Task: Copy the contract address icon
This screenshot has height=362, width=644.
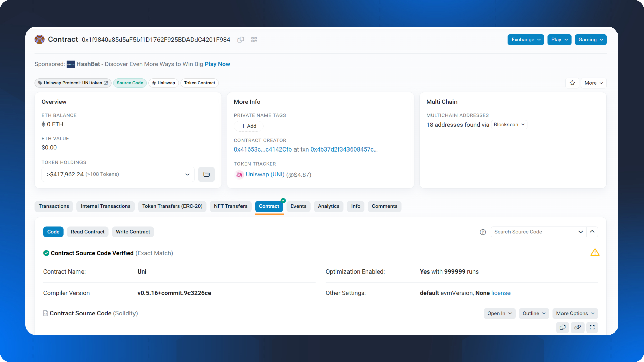Action: point(240,40)
